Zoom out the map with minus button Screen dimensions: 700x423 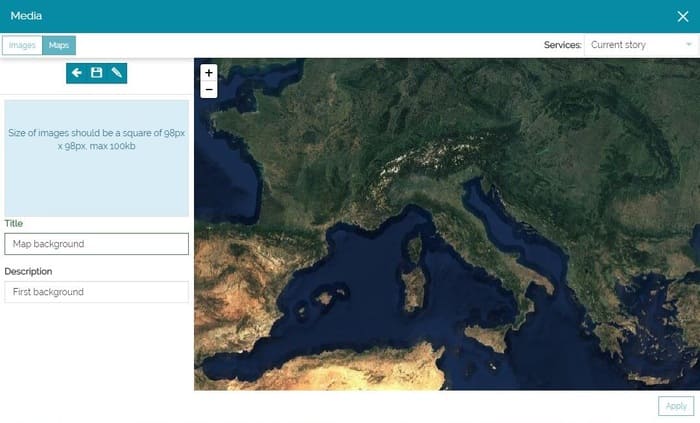[x=208, y=90]
